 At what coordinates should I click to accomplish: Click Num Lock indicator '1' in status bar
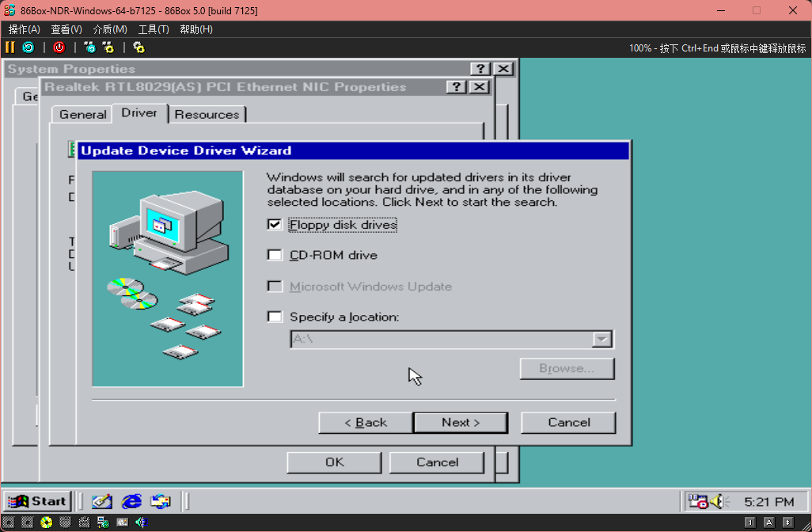[749, 522]
